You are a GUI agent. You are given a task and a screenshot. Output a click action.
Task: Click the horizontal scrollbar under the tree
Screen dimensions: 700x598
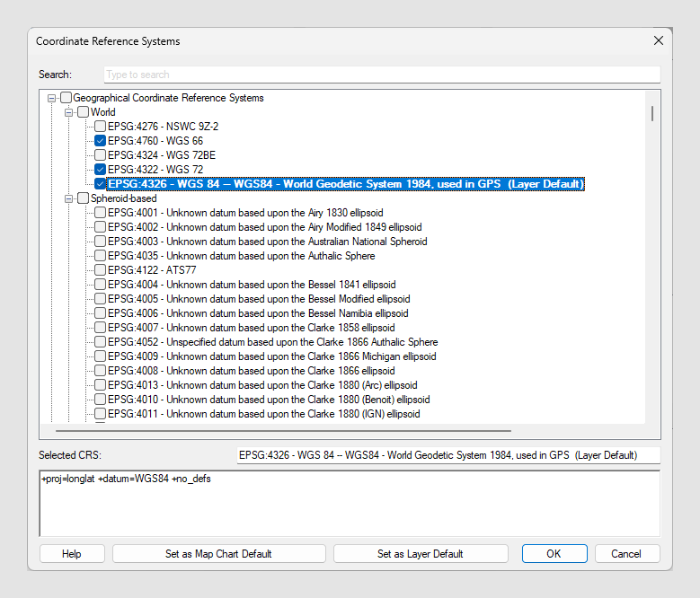click(279, 432)
